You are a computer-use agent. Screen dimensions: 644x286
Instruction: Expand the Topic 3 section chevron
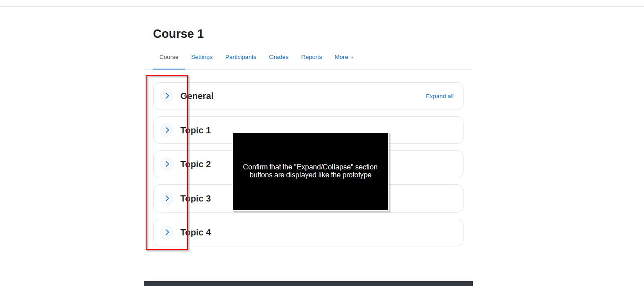click(167, 198)
